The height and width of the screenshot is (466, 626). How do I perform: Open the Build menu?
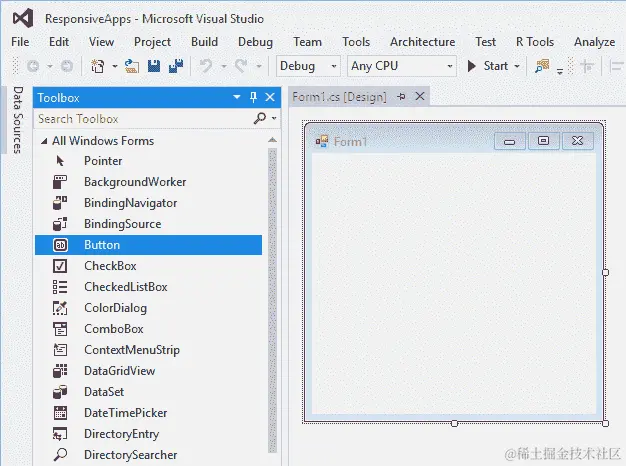204,42
